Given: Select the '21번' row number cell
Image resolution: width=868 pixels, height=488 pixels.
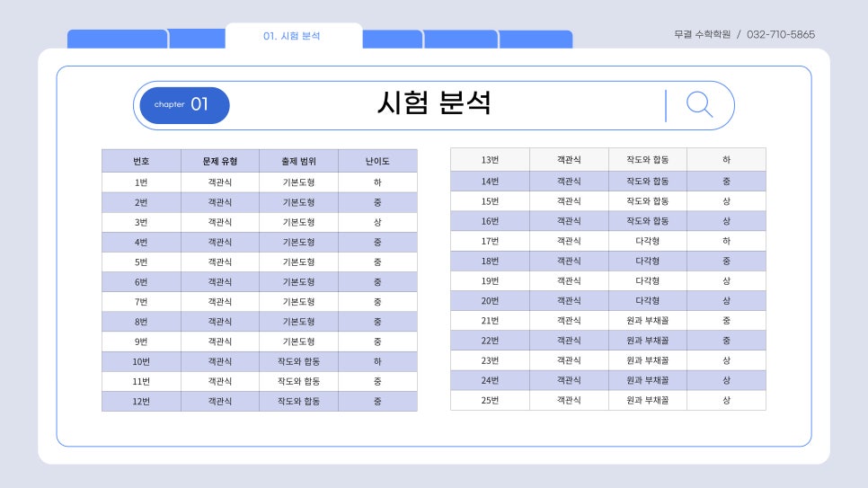Looking at the screenshot, I should pos(490,321).
